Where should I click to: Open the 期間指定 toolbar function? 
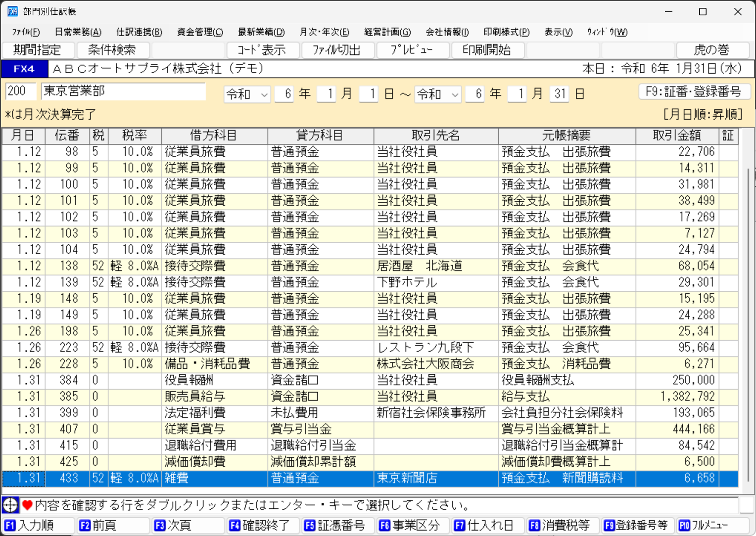39,50
